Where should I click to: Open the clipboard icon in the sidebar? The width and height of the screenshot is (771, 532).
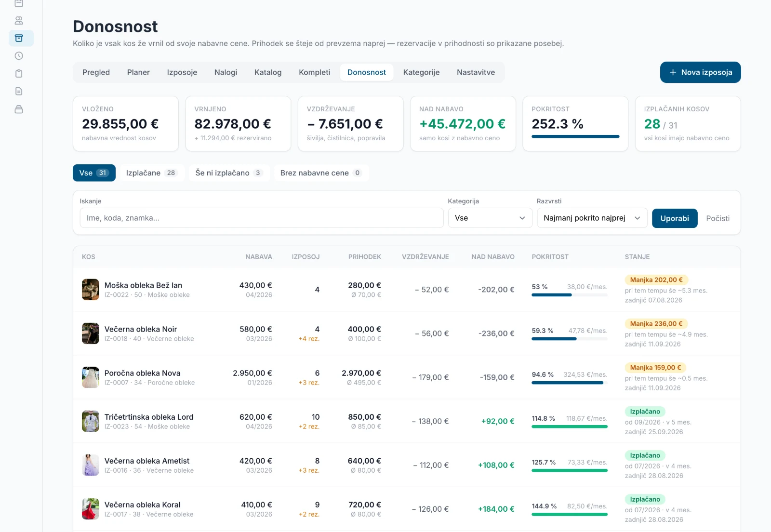[19, 74]
